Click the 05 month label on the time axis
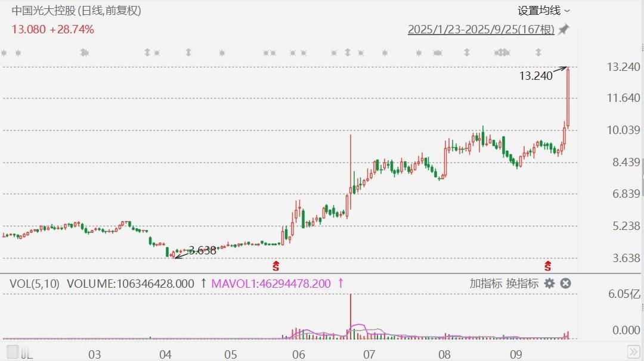This screenshot has width=644, height=361. click(231, 354)
